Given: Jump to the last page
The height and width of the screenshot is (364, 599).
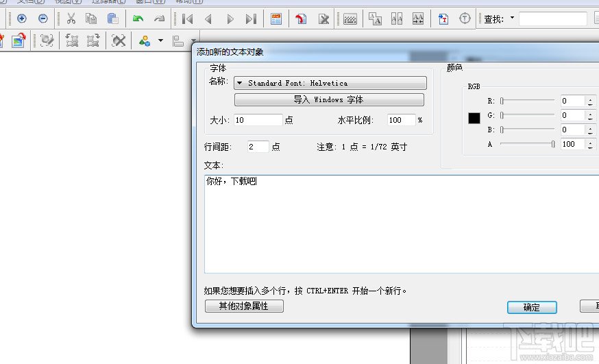Looking at the screenshot, I should click(251, 19).
